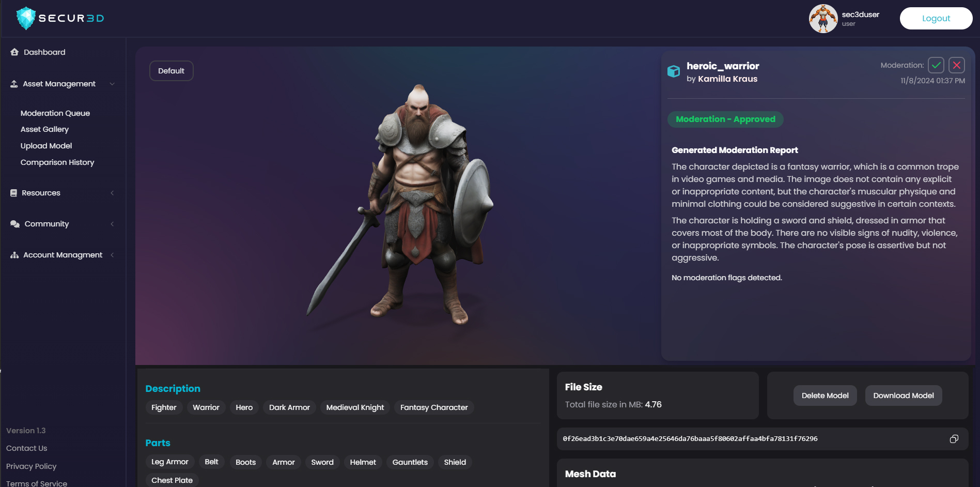The height and width of the screenshot is (487, 980).
Task: Click the Community chat bubbles icon
Action: [15, 224]
